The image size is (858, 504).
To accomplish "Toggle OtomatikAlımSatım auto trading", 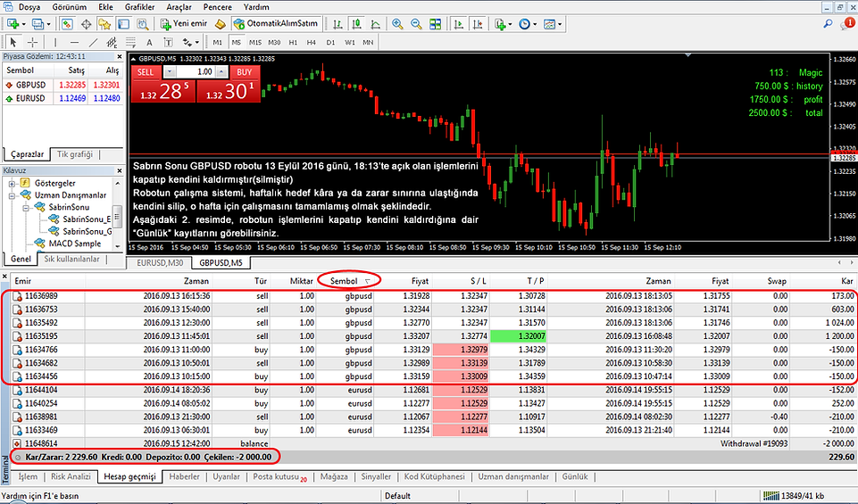I will click(x=277, y=24).
